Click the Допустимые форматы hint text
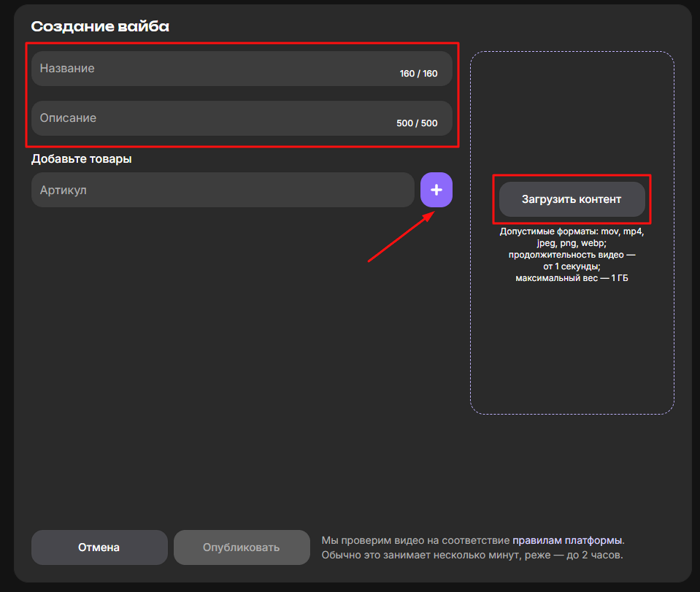This screenshot has height=592, width=700. click(x=572, y=231)
